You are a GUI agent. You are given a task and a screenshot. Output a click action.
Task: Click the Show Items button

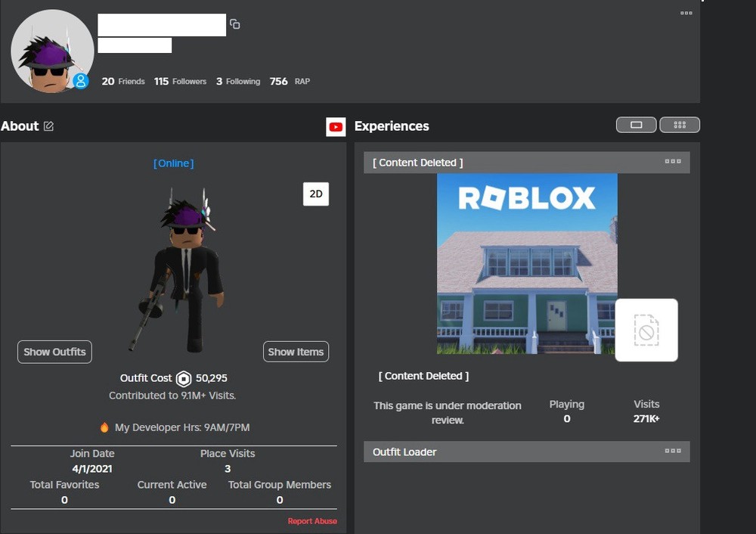(x=296, y=352)
